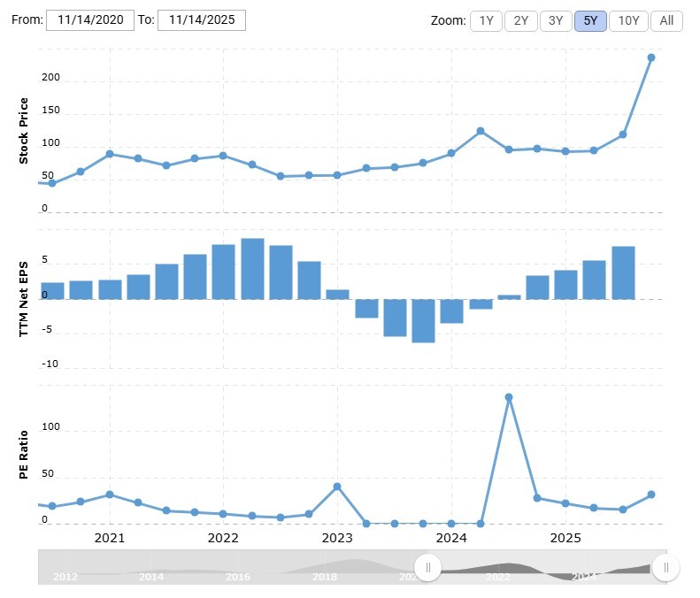Select the 1Y zoom button
This screenshot has height=598, width=700.
486,20
